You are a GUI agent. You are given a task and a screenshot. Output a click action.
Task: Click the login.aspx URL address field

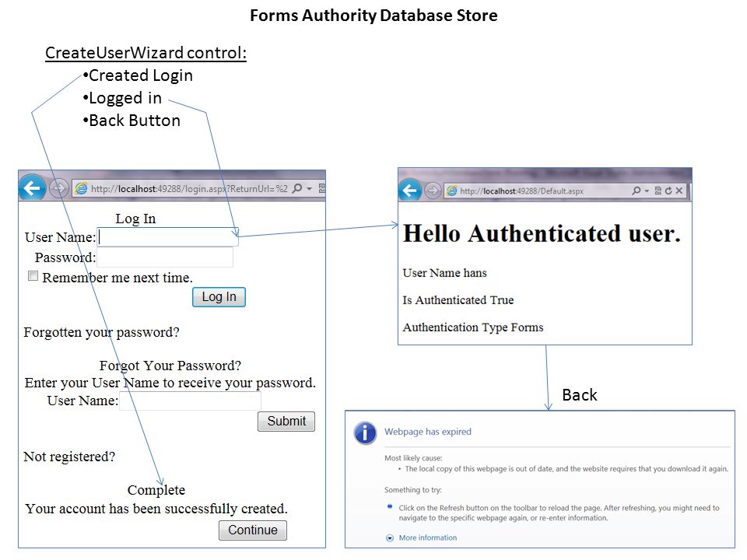click(189, 188)
